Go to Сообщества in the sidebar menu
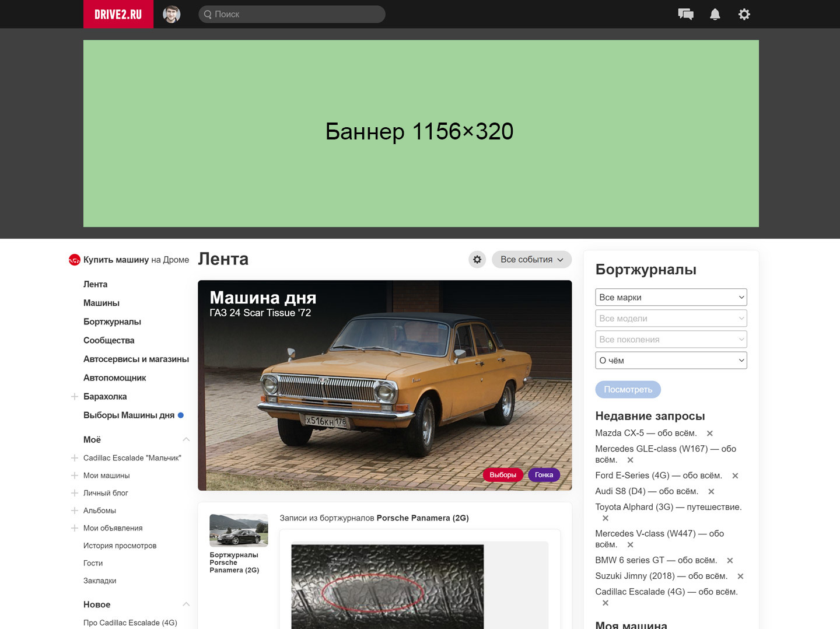 point(108,340)
